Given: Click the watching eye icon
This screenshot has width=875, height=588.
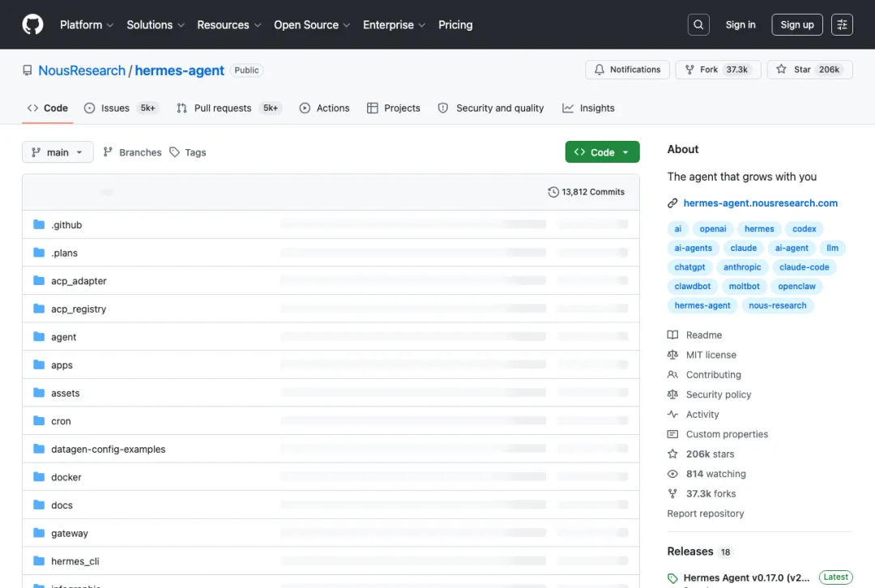Looking at the screenshot, I should 672,474.
